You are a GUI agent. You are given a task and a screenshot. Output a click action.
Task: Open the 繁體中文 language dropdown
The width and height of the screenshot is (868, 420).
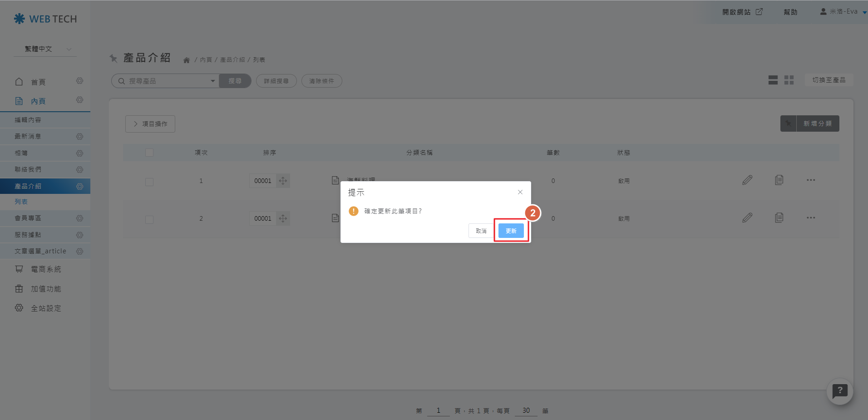[45, 49]
